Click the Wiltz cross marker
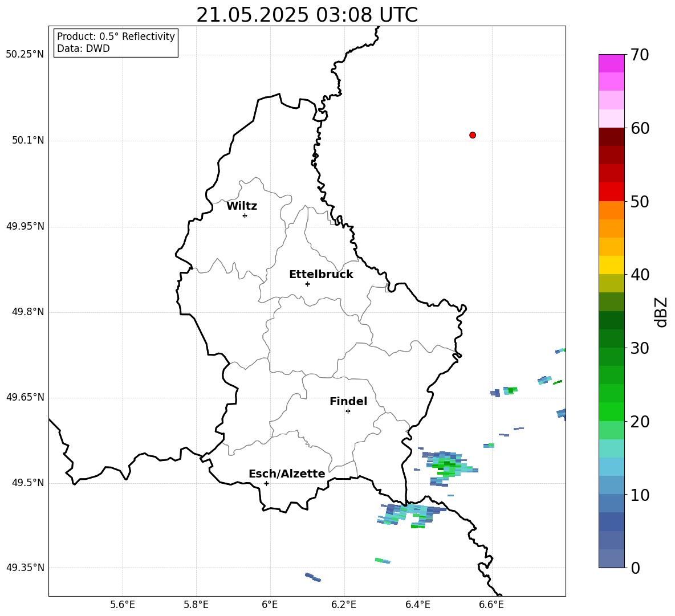 click(x=245, y=215)
